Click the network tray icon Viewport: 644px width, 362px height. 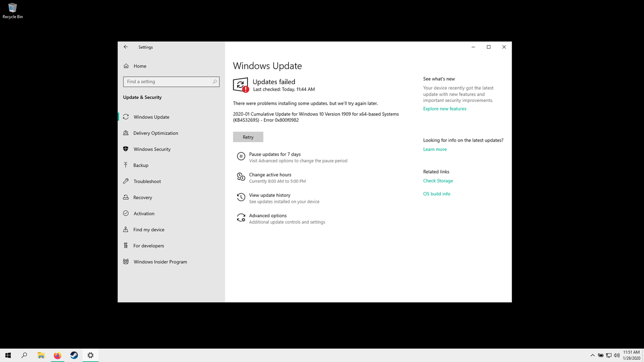(609, 355)
